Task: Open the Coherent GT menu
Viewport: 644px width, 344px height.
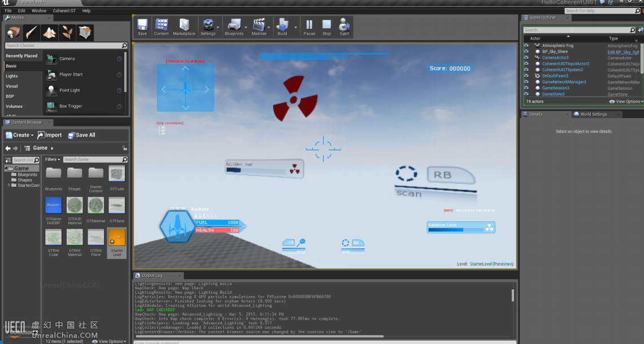Action: tap(64, 11)
